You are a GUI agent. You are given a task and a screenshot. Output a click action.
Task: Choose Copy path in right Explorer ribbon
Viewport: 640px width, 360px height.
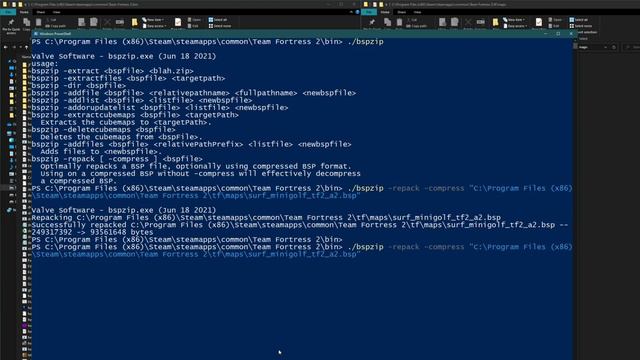pyautogui.click(x=416, y=26)
